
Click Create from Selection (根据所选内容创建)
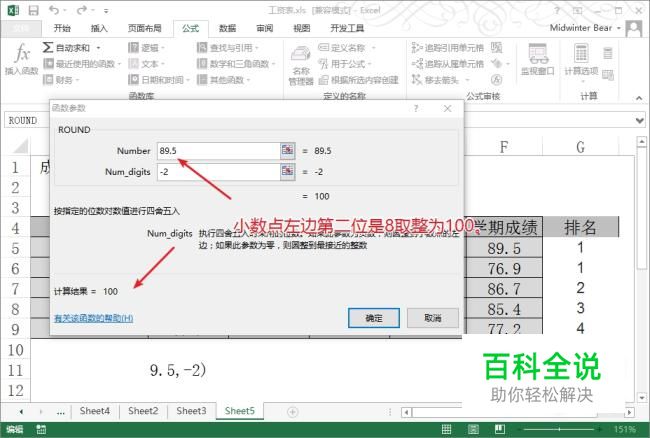(359, 80)
